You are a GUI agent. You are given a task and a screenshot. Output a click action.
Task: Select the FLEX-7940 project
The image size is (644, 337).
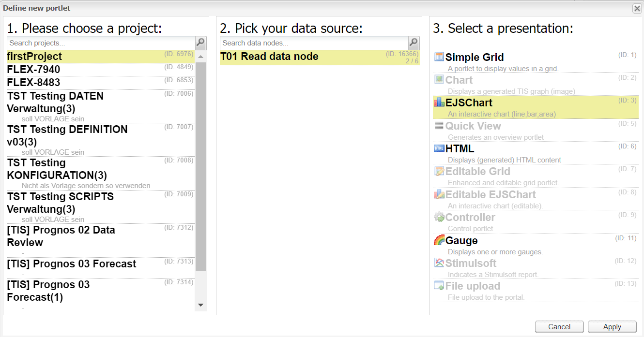pos(101,70)
